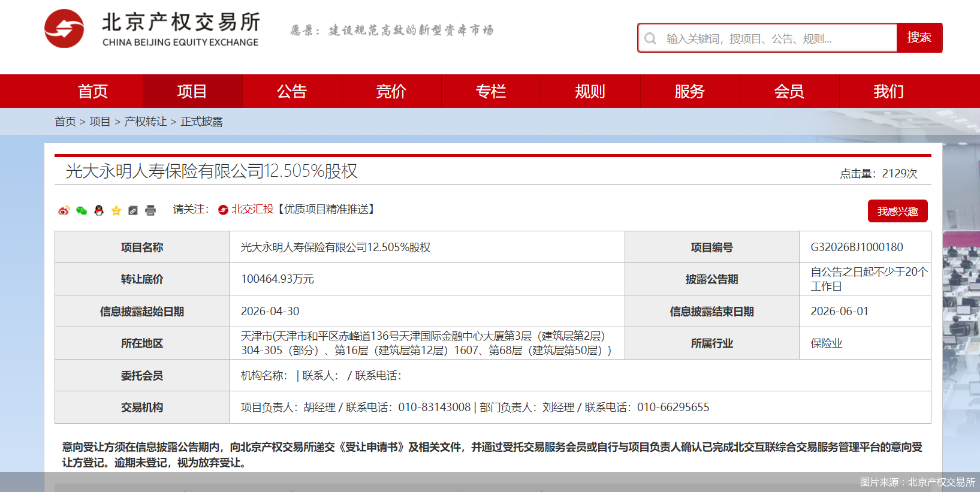Image resolution: width=980 pixels, height=492 pixels.
Task: Click the 交易机构 header cell
Action: [142, 408]
